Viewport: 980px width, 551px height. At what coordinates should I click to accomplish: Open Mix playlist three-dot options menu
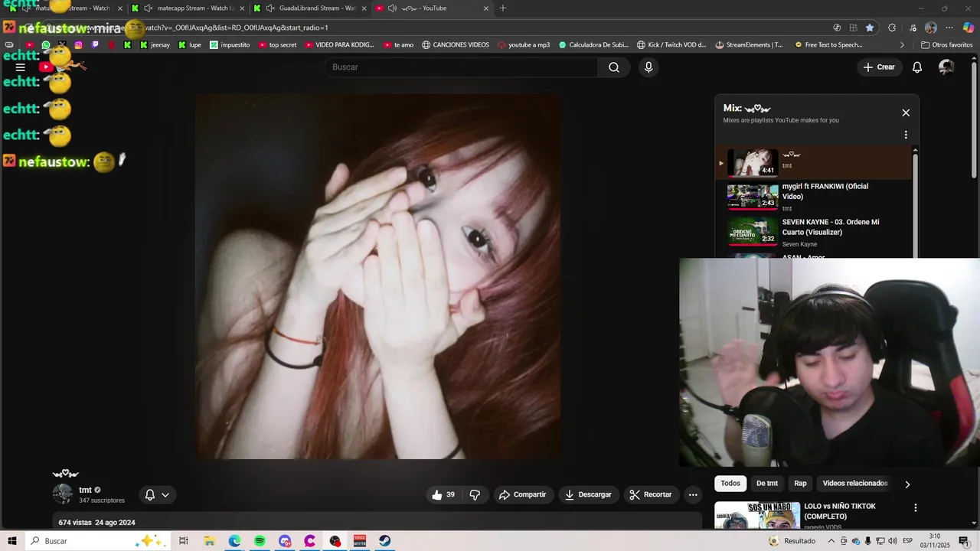(906, 135)
